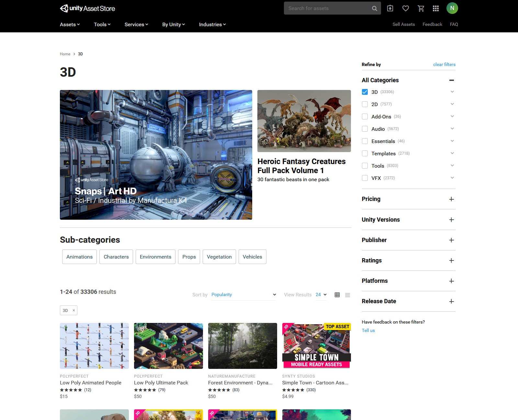The width and height of the screenshot is (518, 420).
Task: Expand the Release Date filter section
Action: click(x=452, y=301)
